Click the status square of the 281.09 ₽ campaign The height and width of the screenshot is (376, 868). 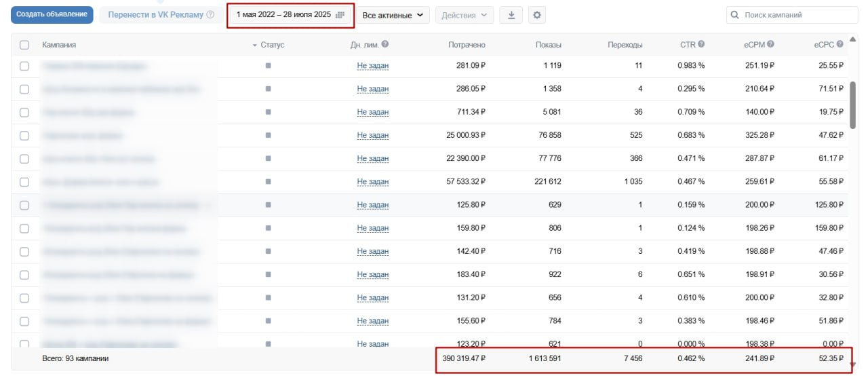tap(268, 66)
